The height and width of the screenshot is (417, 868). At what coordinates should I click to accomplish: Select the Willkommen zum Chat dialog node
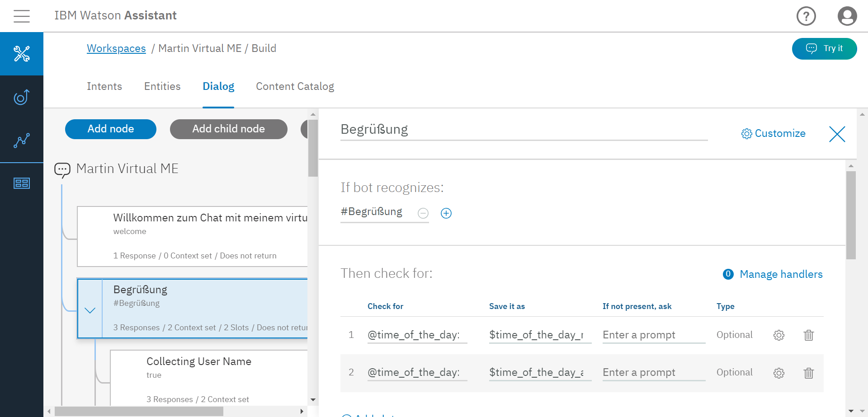(193, 236)
